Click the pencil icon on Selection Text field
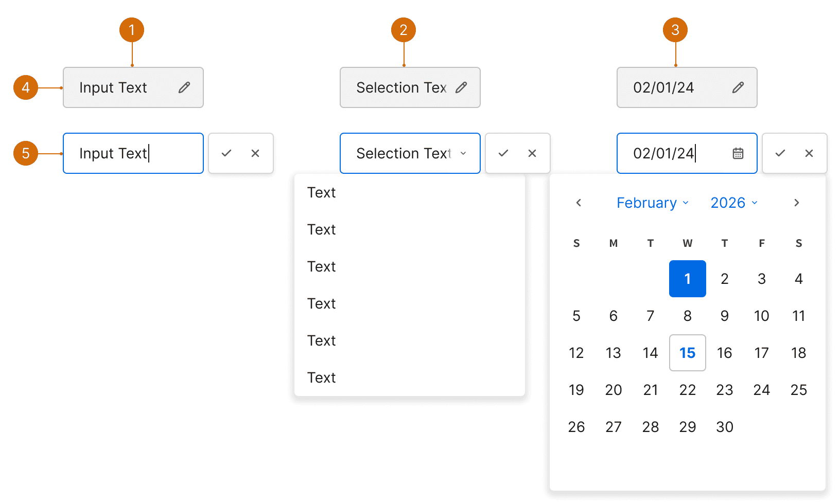Screen dimensions: 840x504 coord(461,87)
